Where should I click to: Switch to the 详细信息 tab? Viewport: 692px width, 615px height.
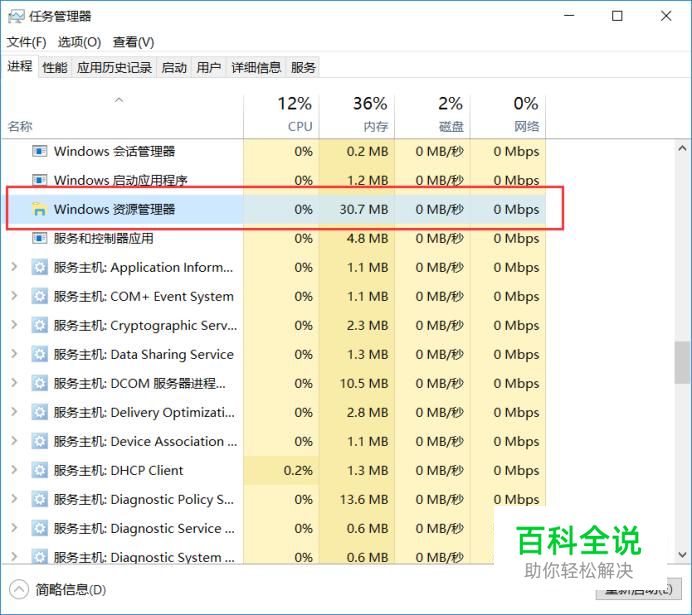(x=256, y=68)
